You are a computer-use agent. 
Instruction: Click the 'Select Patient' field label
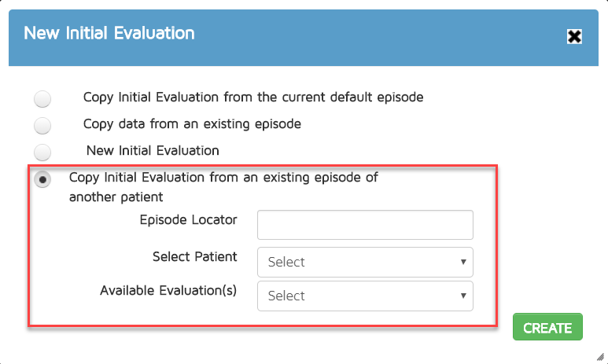tap(194, 256)
